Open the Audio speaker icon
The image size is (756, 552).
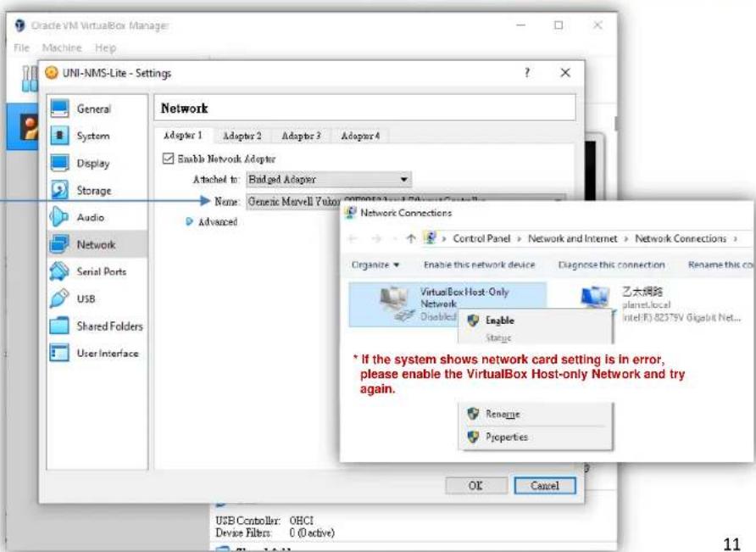[58, 217]
